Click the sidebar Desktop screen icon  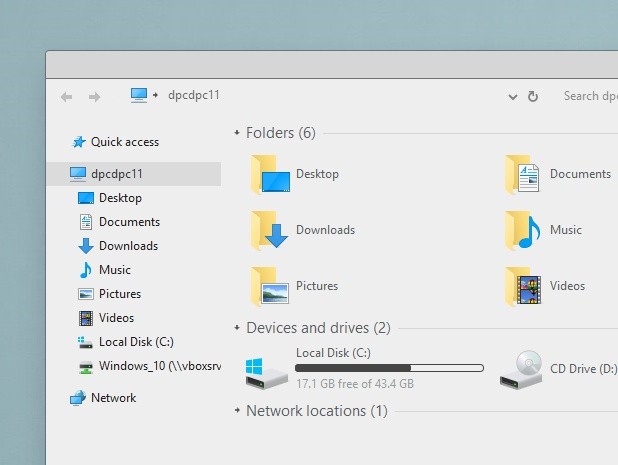86,198
